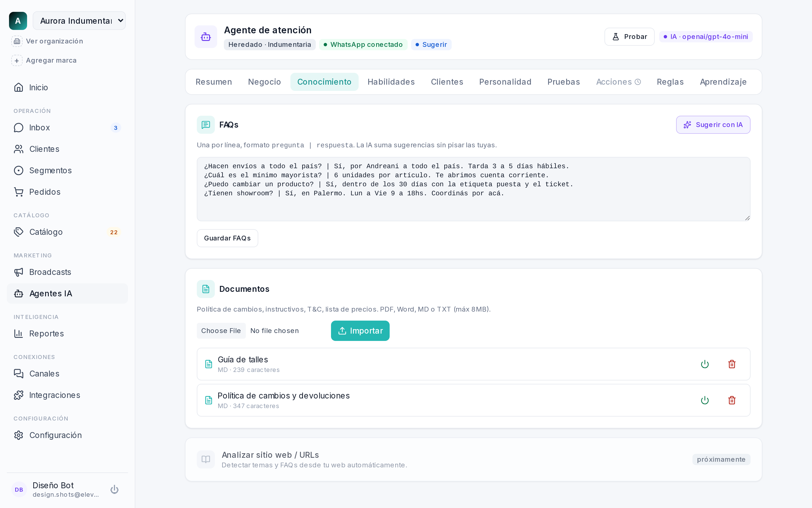Click the Sugerir mode badge
This screenshot has width=812, height=508.
click(x=431, y=45)
